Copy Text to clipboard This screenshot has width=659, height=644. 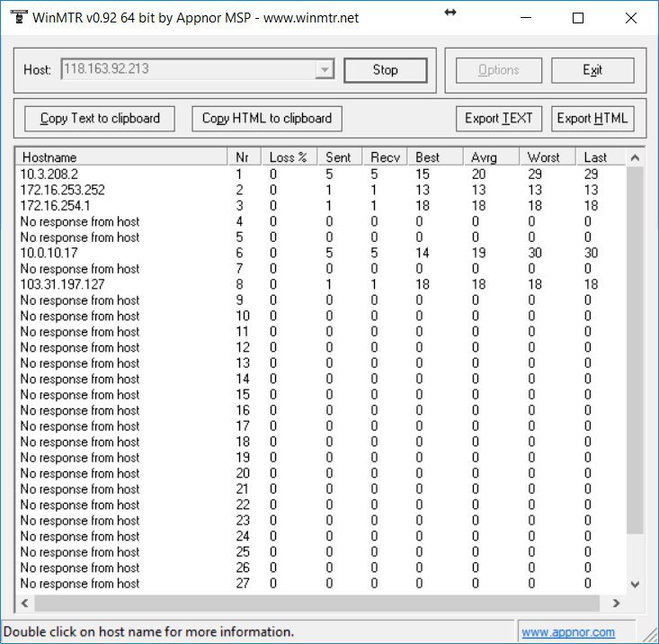[x=100, y=119]
